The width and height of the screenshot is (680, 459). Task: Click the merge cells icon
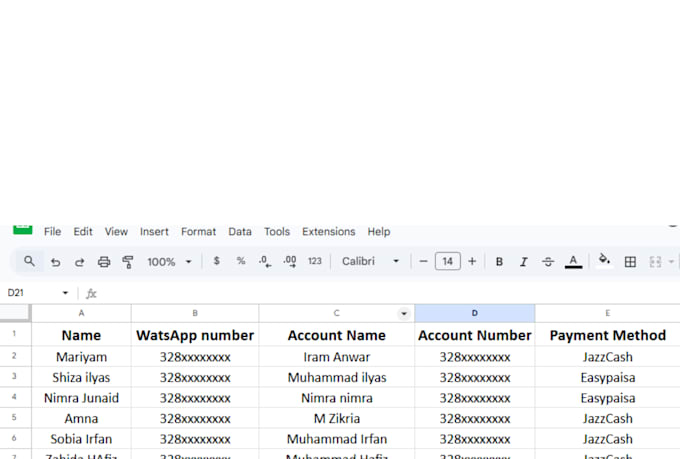pyautogui.click(x=655, y=262)
